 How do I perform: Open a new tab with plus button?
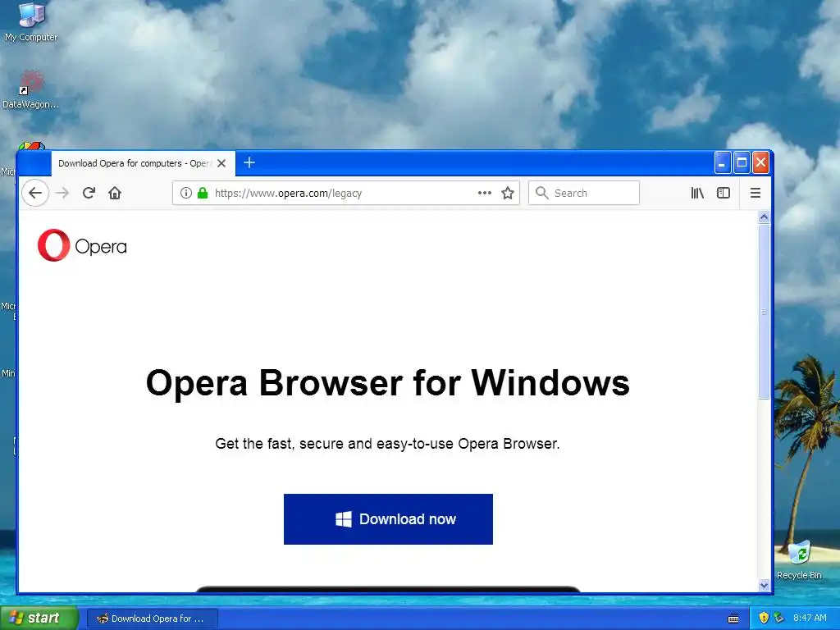point(249,162)
